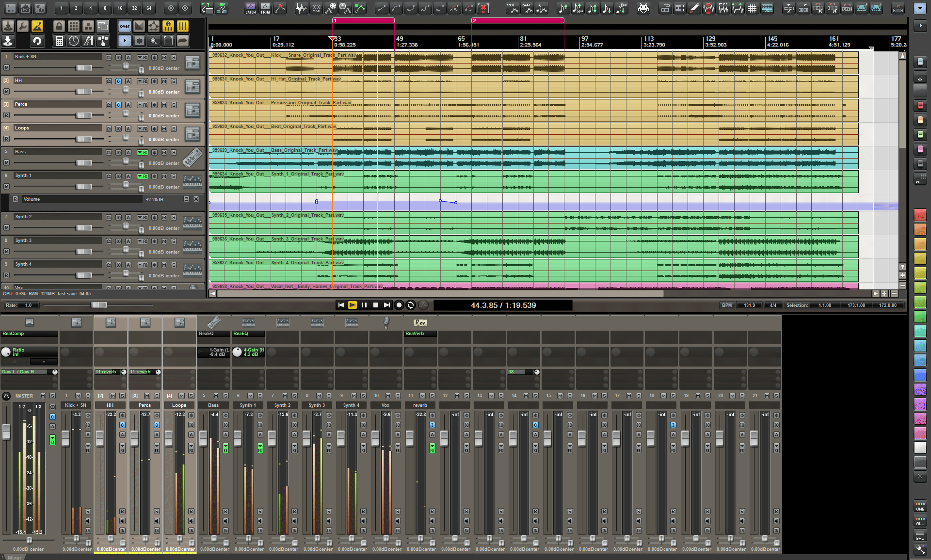Select grid division button 8
The width and height of the screenshot is (931, 560).
click(105, 8)
